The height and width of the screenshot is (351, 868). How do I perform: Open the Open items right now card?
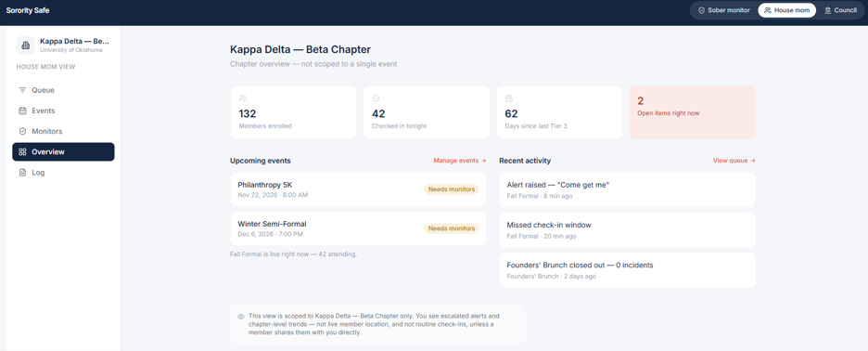point(693,112)
